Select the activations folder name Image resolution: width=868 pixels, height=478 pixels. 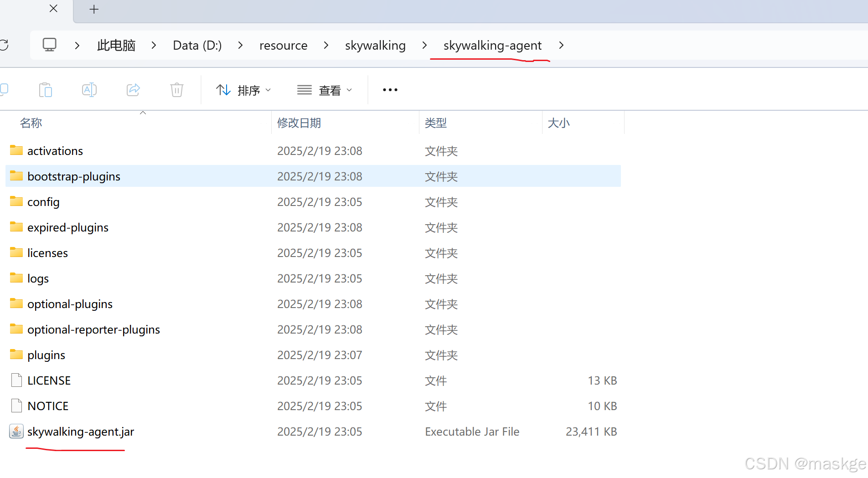pyautogui.click(x=55, y=151)
